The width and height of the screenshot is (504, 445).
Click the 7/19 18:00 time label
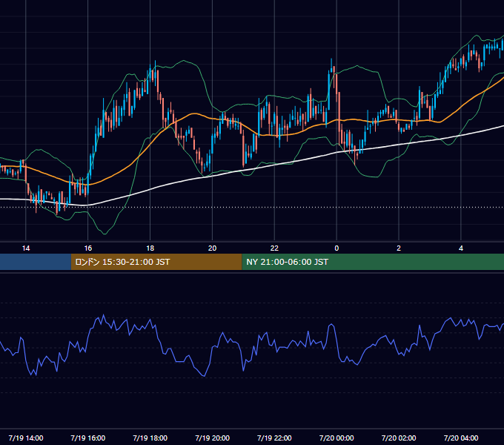point(150,438)
